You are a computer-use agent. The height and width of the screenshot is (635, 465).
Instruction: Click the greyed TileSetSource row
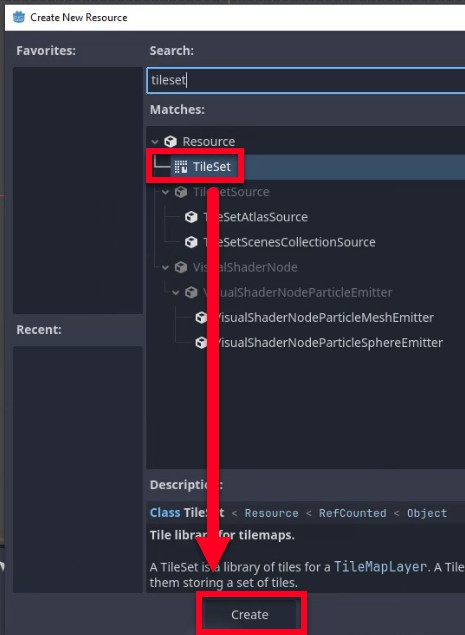231,192
